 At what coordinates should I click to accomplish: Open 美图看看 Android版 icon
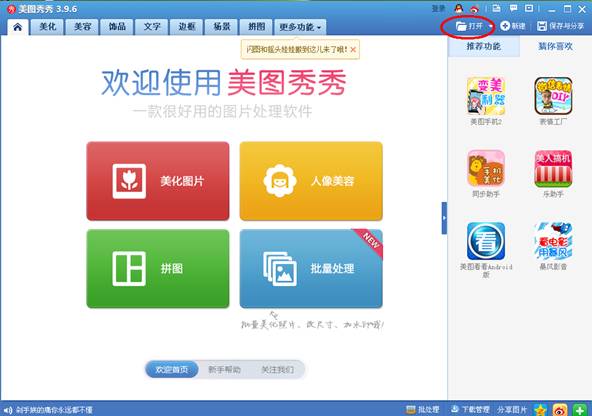[x=486, y=241]
